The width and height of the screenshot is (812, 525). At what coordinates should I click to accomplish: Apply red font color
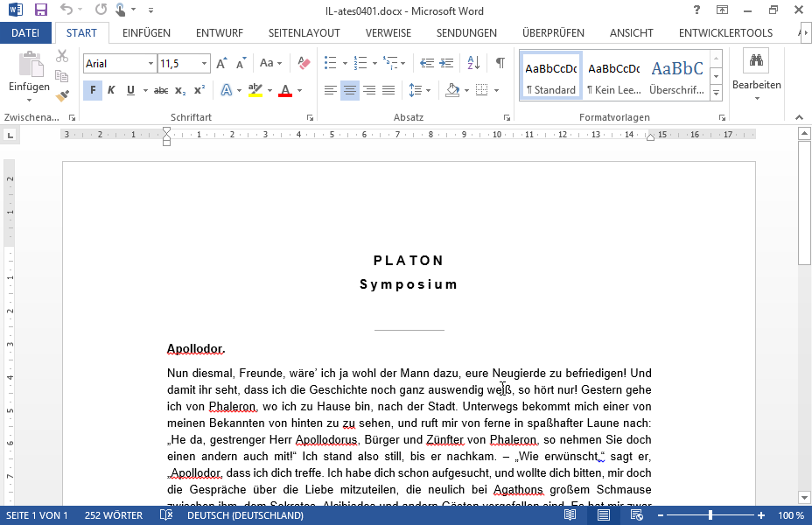285,91
